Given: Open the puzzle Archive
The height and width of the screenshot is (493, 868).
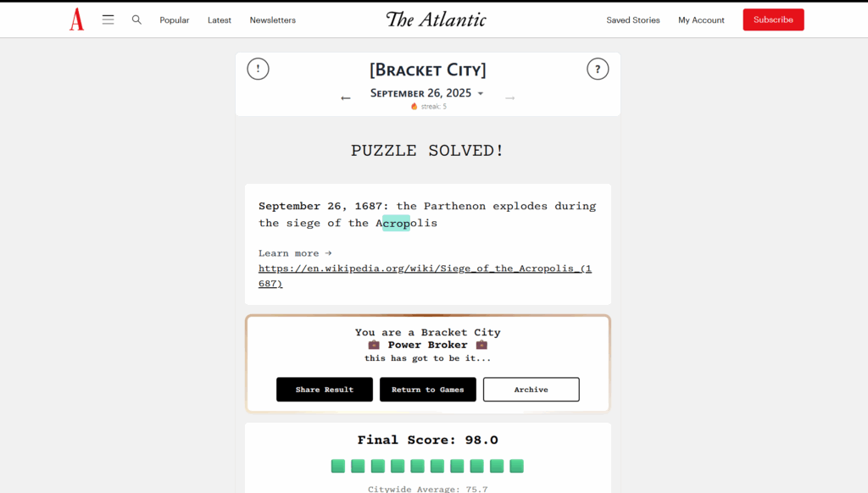Looking at the screenshot, I should coord(531,389).
